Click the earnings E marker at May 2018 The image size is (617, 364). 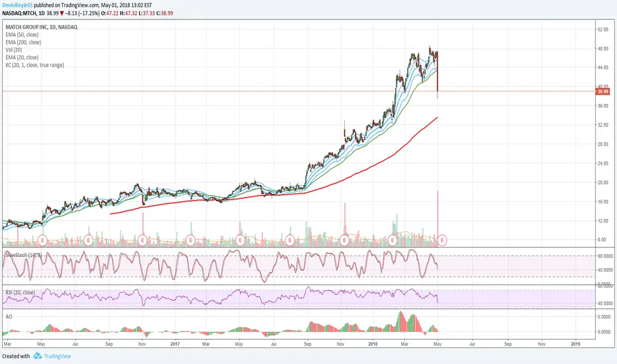(x=442, y=240)
